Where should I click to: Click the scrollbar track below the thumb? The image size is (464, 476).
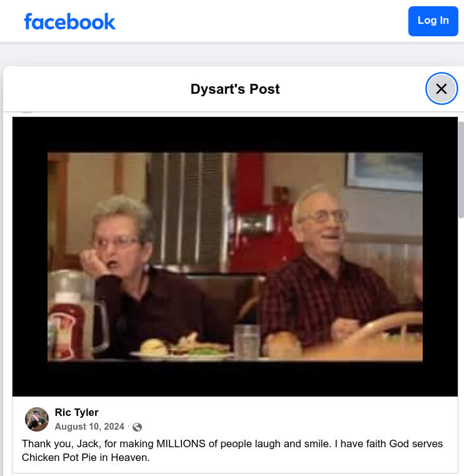461,346
